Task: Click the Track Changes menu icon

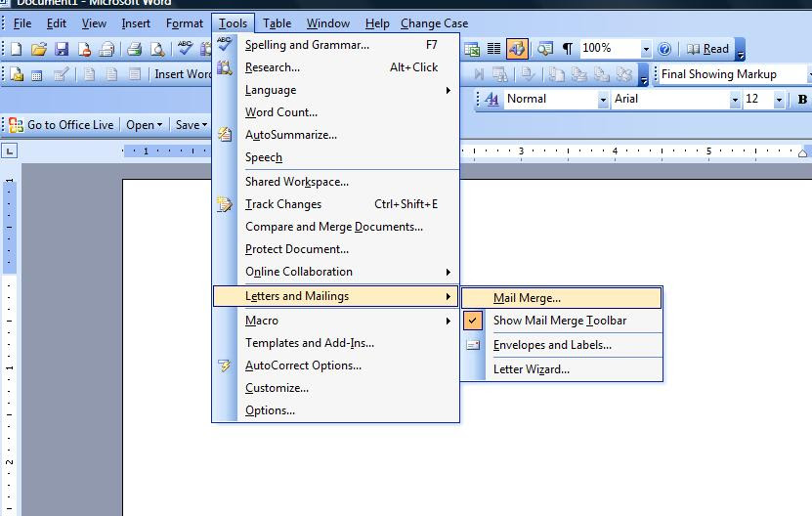Action: tap(224, 204)
